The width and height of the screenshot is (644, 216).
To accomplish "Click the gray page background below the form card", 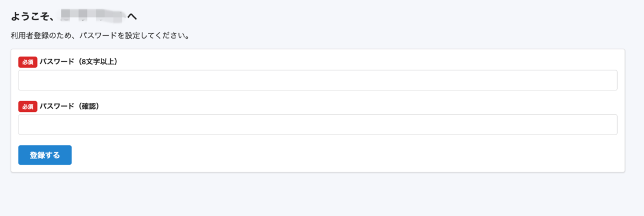I will 322,195.
